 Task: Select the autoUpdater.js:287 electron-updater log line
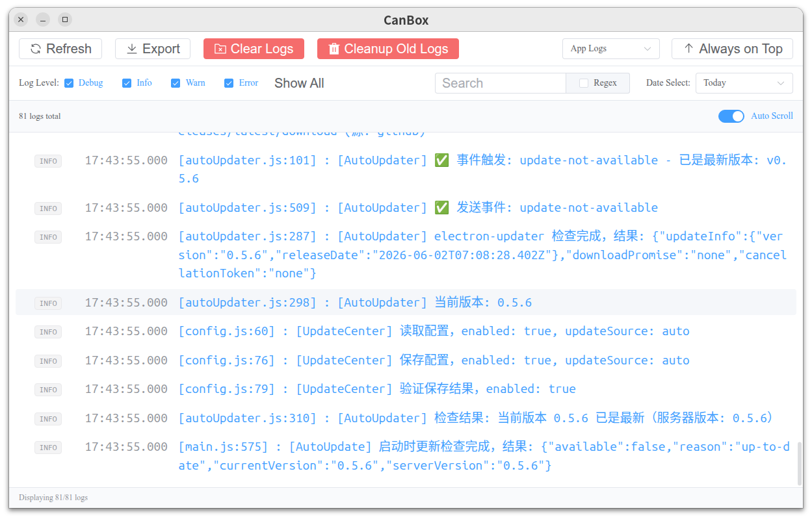click(406, 255)
